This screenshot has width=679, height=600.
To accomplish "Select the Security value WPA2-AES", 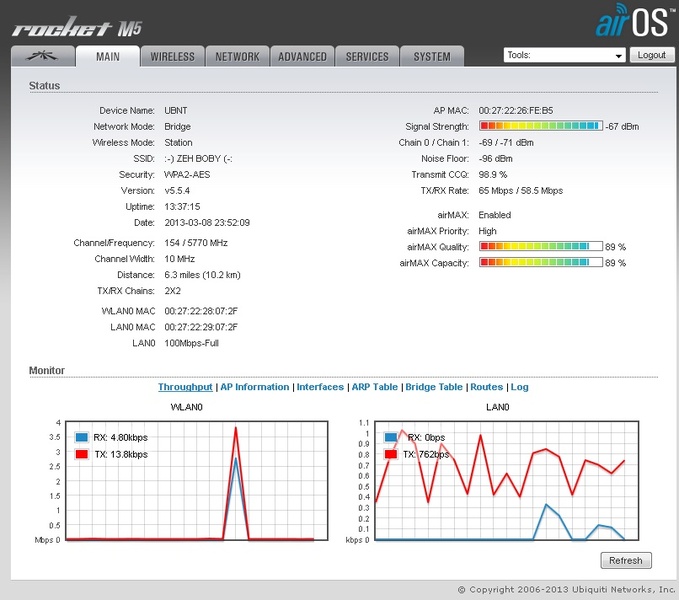I will (187, 174).
